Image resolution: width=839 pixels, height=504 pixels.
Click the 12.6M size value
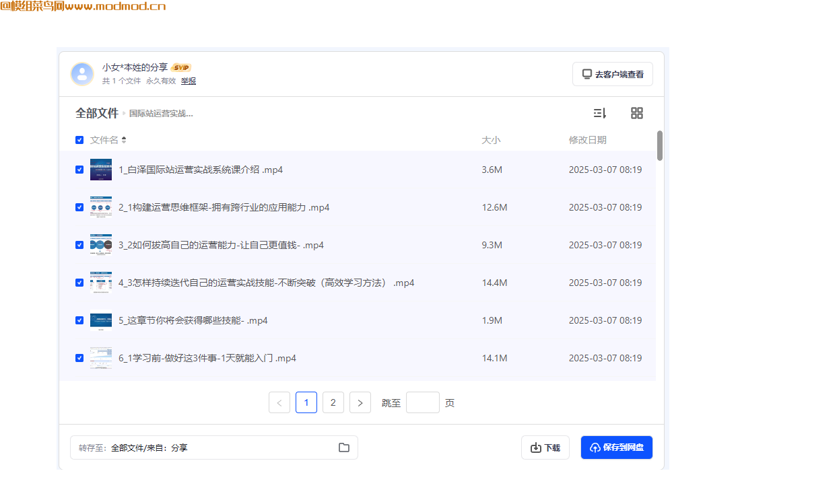(x=495, y=207)
